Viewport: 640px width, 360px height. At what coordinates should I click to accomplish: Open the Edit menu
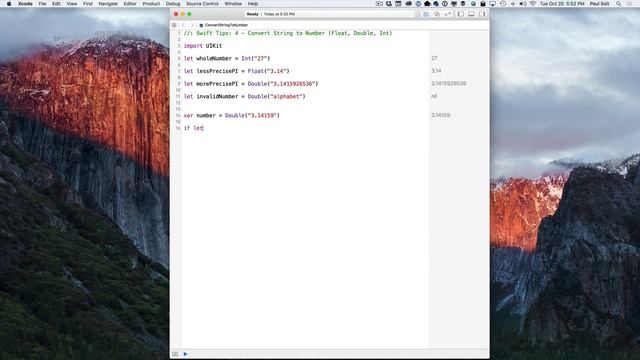(56, 4)
